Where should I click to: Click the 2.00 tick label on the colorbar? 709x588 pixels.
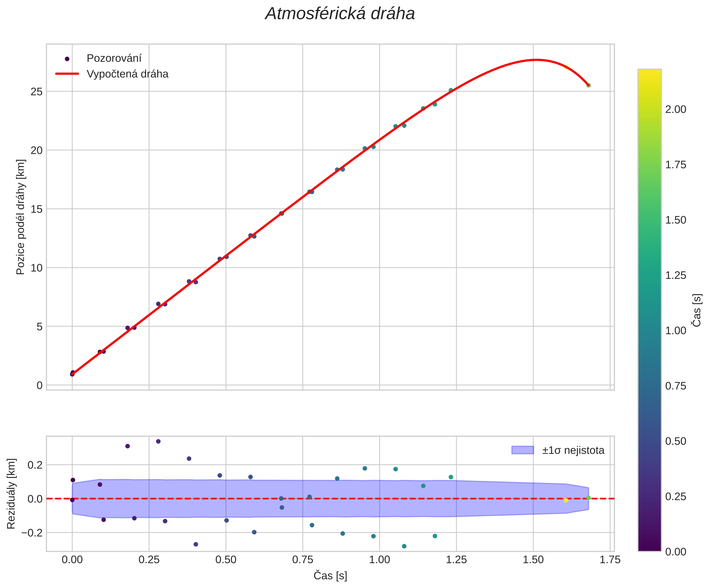(676, 109)
